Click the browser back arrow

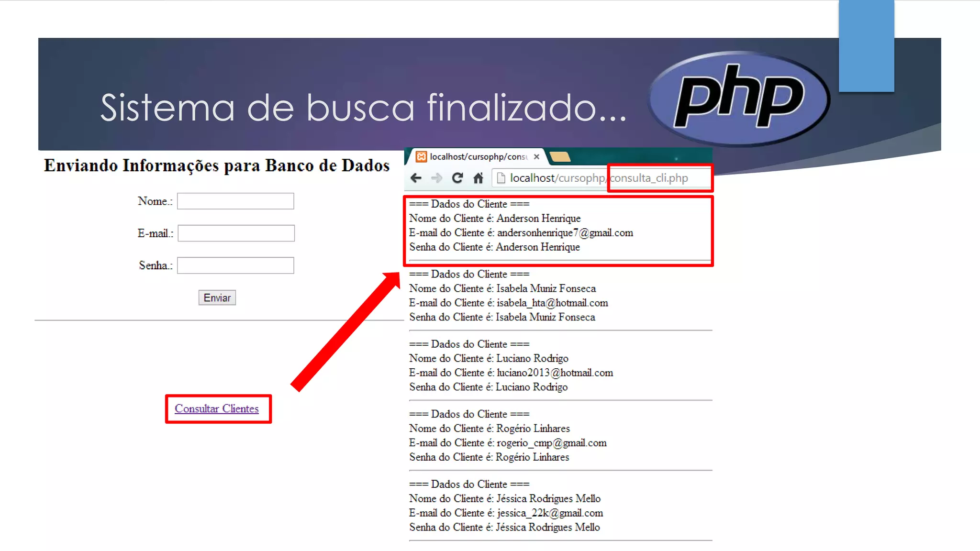coord(416,178)
